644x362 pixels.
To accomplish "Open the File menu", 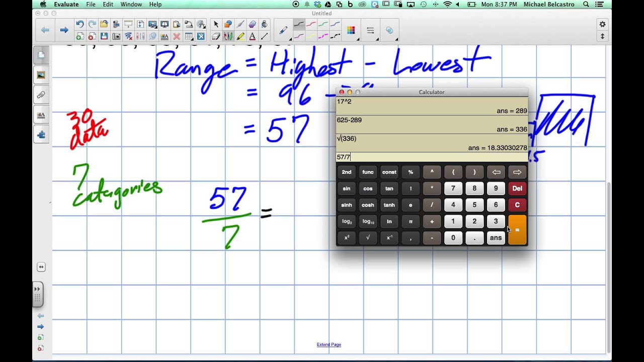I will click(91, 4).
